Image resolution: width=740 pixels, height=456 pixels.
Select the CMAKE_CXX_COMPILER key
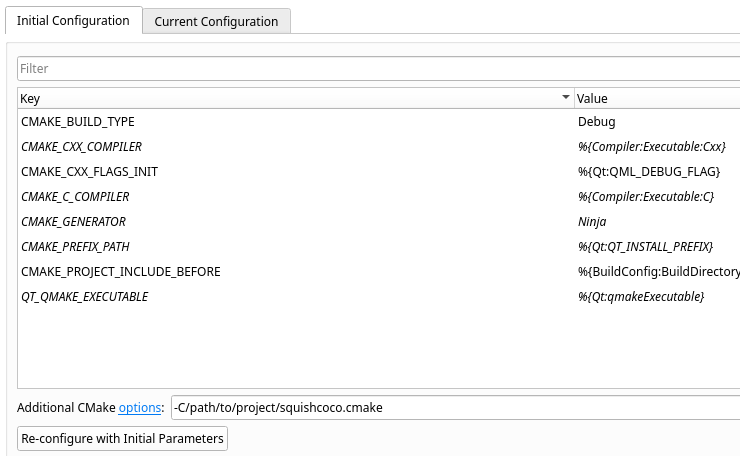click(81, 147)
